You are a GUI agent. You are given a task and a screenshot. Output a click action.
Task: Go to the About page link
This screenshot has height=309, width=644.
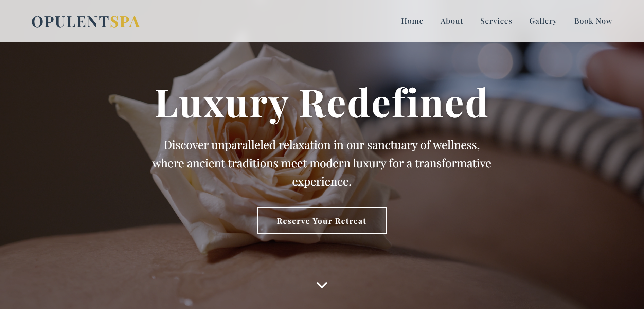point(451,21)
